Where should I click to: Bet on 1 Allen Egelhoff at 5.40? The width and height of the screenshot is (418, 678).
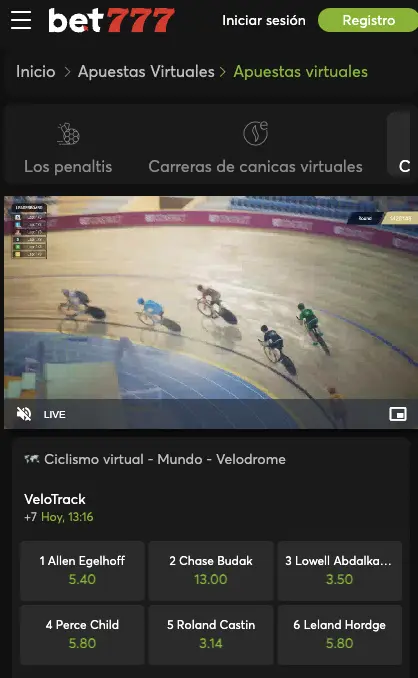point(82,570)
